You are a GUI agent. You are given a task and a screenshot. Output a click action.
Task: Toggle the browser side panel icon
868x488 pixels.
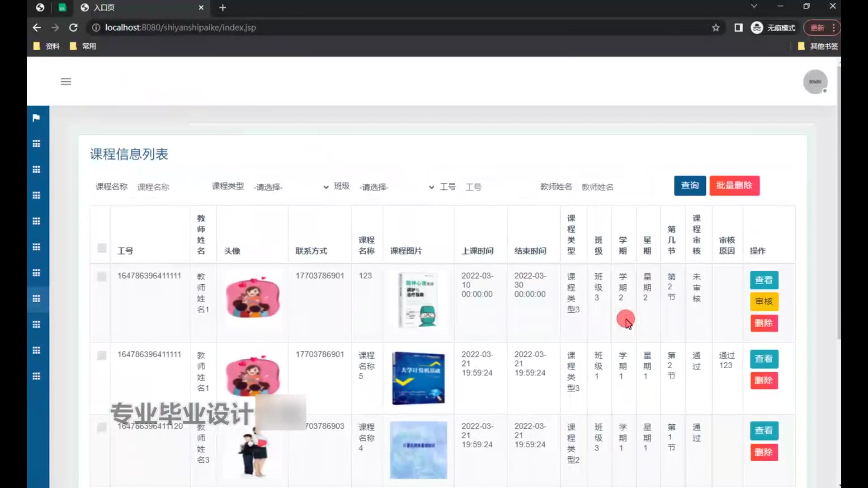(x=738, y=28)
